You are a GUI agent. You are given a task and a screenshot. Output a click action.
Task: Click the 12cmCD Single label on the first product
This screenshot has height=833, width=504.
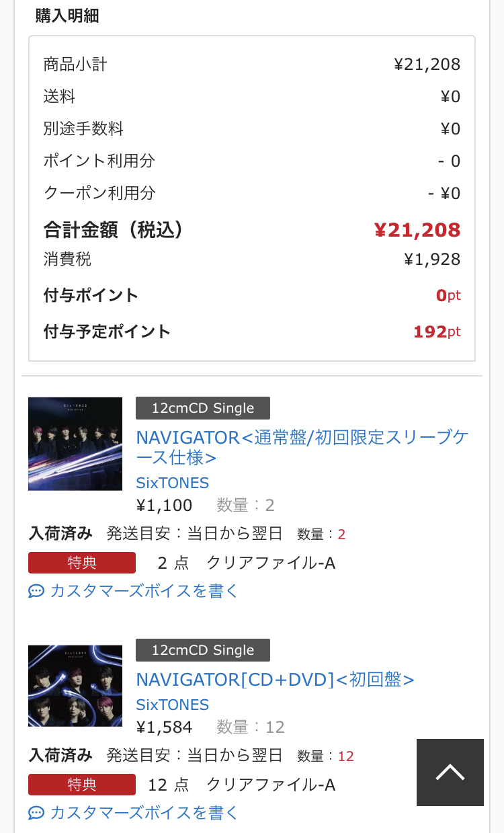(202, 407)
